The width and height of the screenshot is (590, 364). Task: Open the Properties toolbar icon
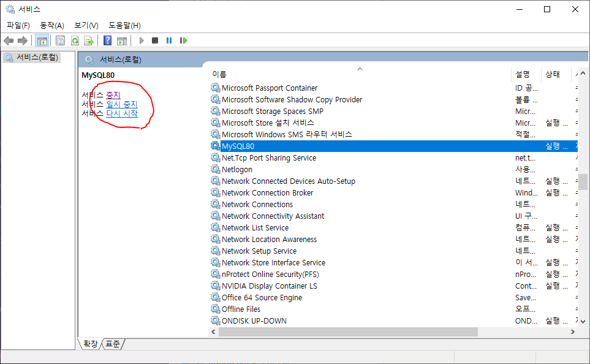pyautogui.click(x=60, y=40)
